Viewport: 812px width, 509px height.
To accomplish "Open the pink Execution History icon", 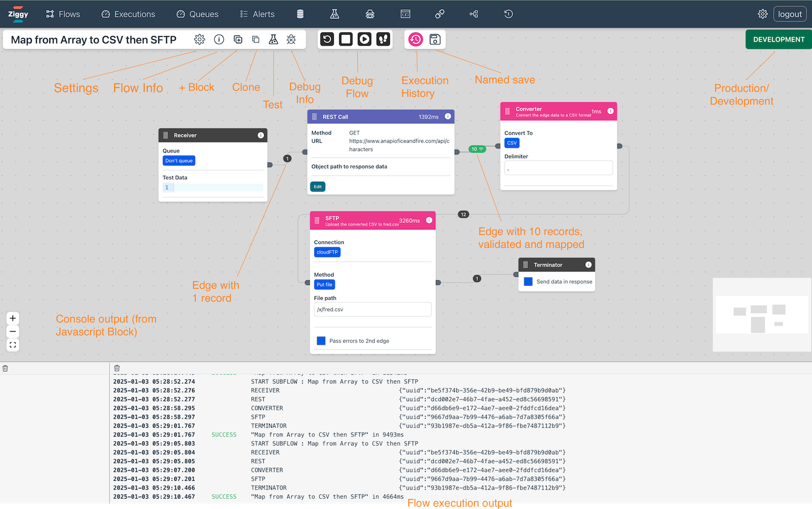I will [x=415, y=39].
